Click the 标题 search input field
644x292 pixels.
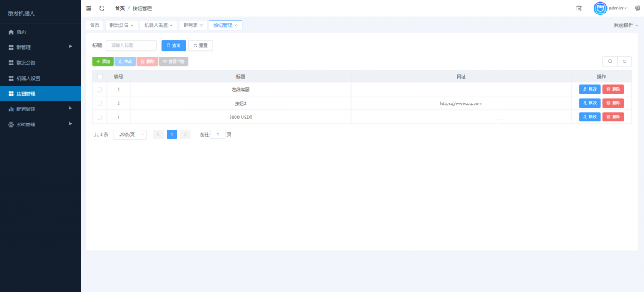point(131,46)
